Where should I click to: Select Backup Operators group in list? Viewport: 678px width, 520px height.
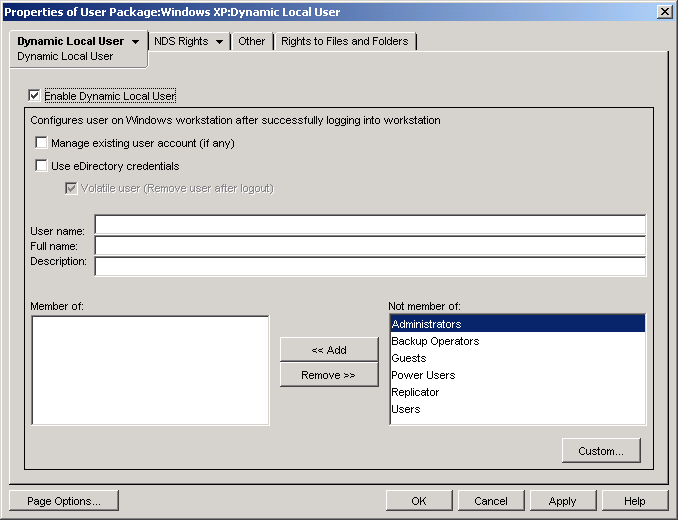pos(518,341)
